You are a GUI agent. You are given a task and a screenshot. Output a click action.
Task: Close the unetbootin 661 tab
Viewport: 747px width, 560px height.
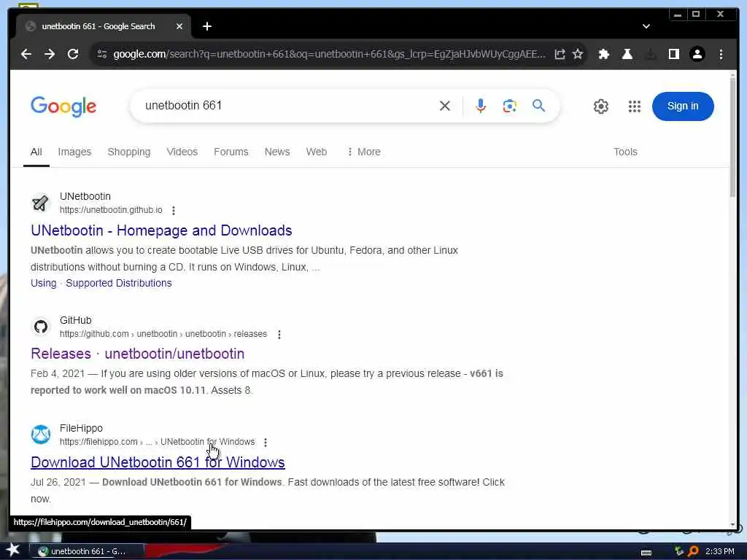179,26
